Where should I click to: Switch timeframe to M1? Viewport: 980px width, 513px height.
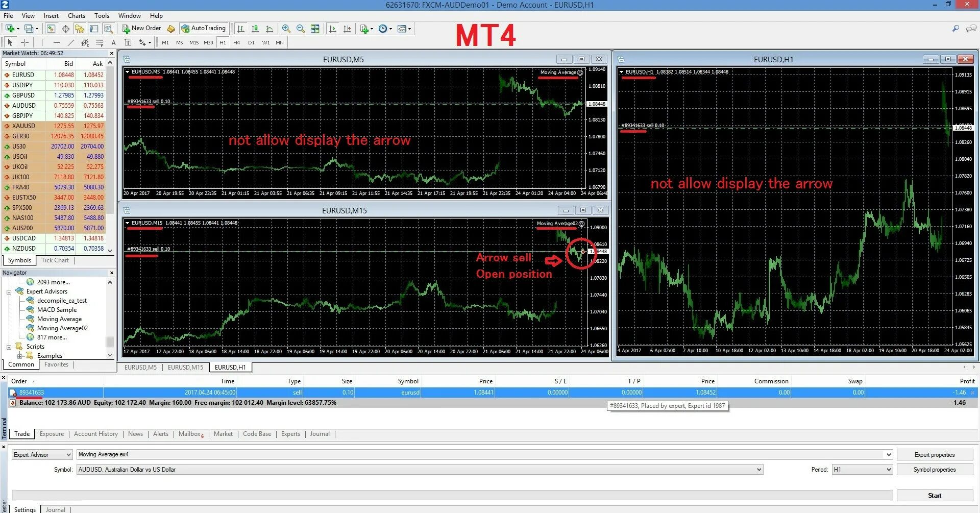(x=165, y=42)
